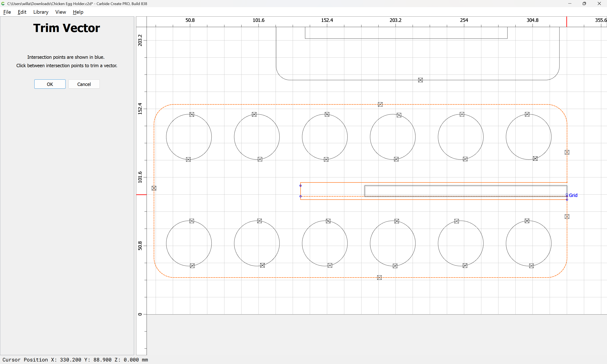607x364 pixels.
Task: Click the Carbide Create app icon in title bar
Action: (x=3, y=4)
